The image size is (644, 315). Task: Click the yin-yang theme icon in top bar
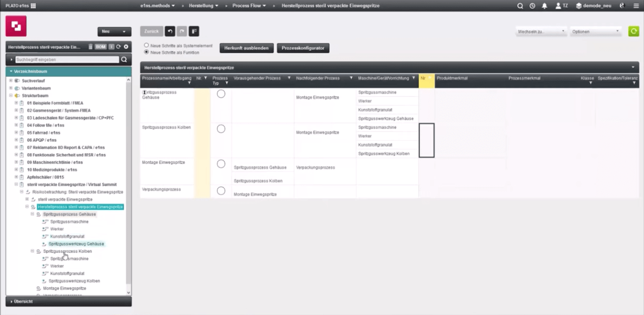tap(622, 6)
